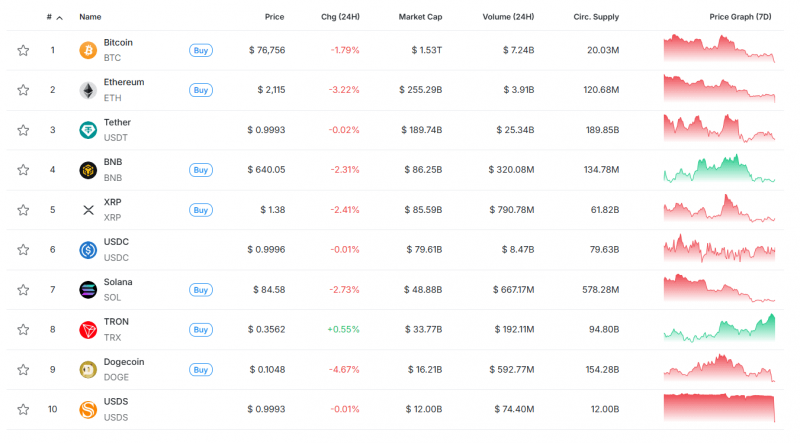This screenshot has width=800, height=443.
Task: Click the Volume (24H) column header
Action: point(508,17)
